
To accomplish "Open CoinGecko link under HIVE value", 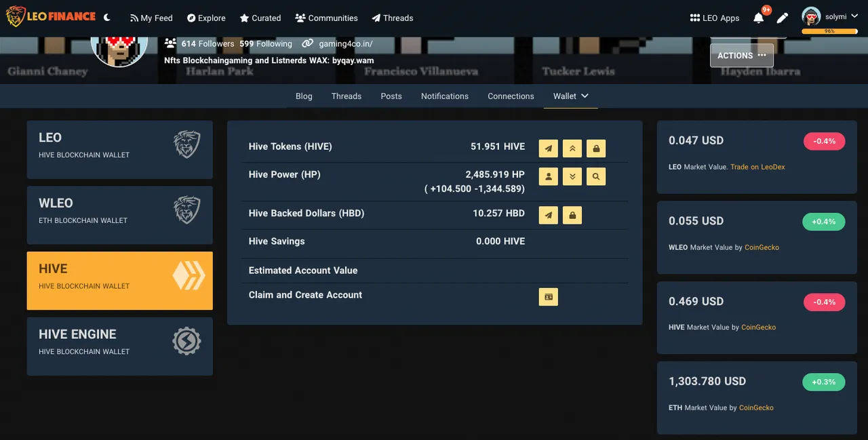I will click(758, 327).
